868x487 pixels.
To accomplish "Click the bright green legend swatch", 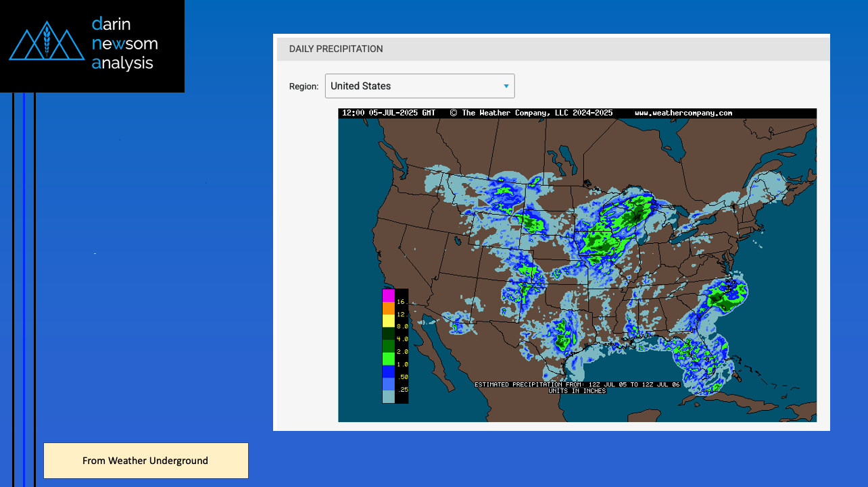I will [x=388, y=359].
